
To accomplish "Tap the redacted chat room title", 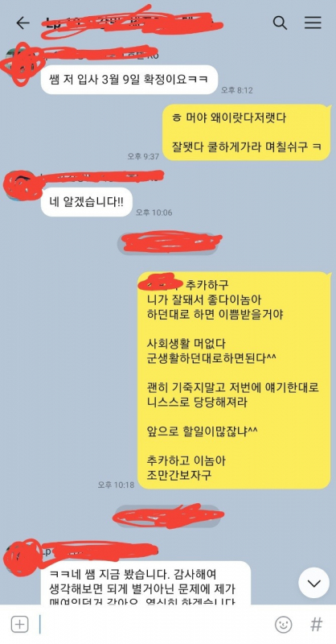I will [x=131, y=23].
